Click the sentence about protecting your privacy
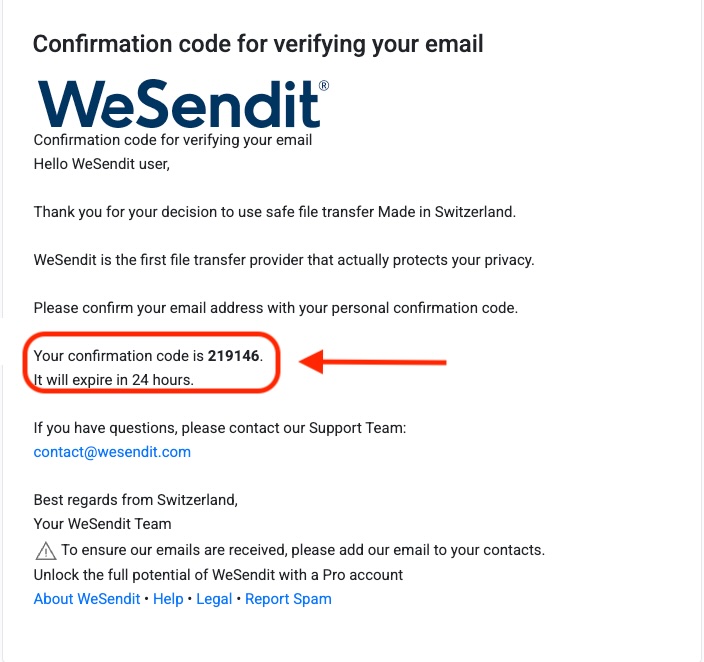The height and width of the screenshot is (662, 704). [x=284, y=260]
